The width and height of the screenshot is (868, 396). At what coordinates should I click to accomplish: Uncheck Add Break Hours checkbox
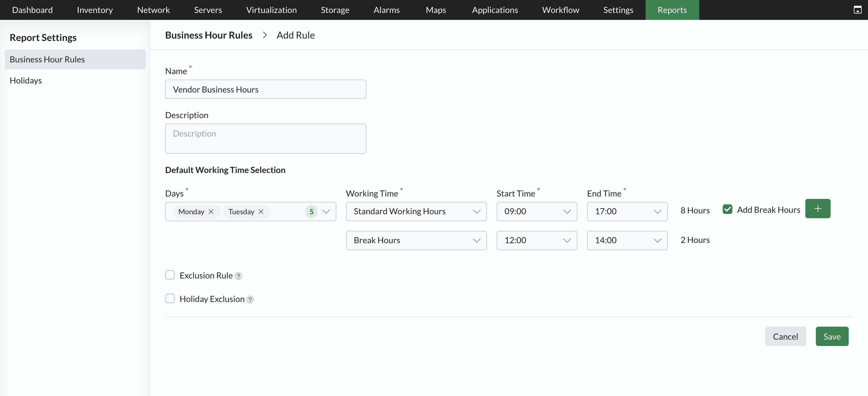click(727, 209)
